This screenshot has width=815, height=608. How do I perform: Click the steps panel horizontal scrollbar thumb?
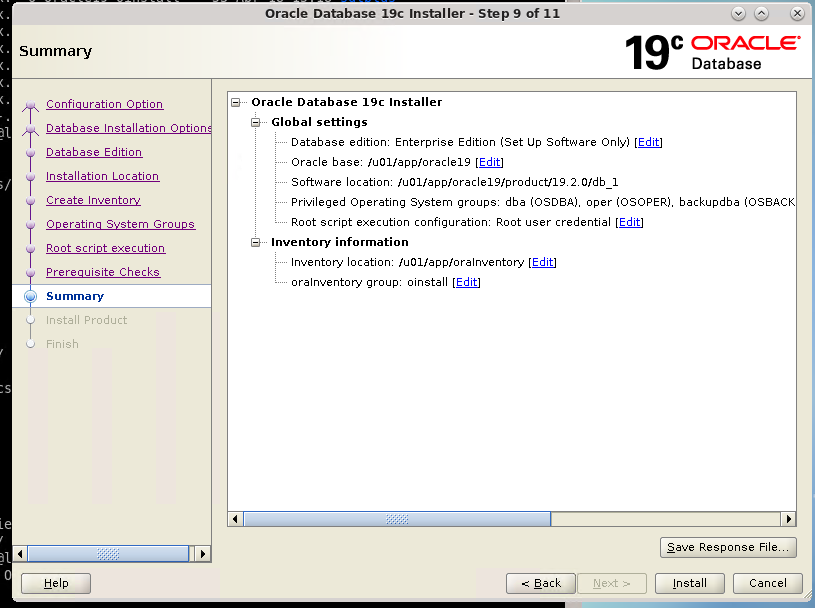108,554
